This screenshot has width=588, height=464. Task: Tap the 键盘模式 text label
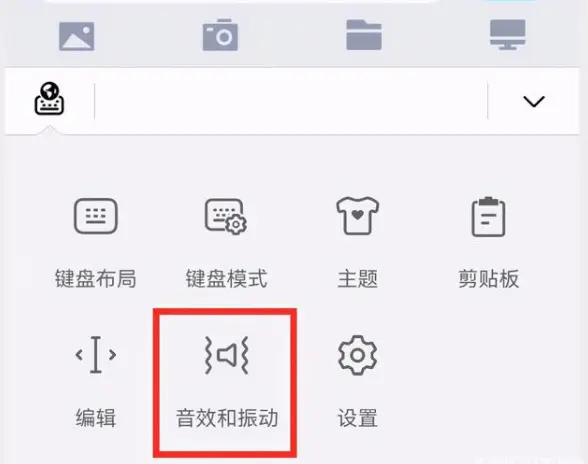tap(226, 279)
